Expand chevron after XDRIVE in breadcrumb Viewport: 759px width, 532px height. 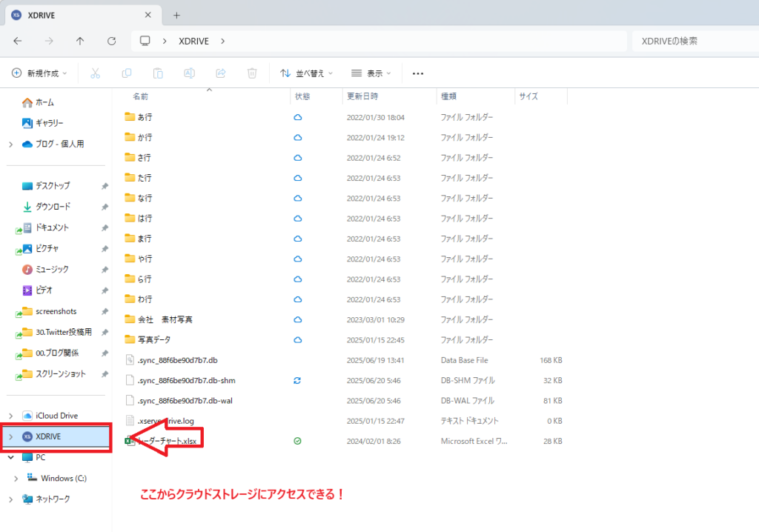(x=222, y=41)
